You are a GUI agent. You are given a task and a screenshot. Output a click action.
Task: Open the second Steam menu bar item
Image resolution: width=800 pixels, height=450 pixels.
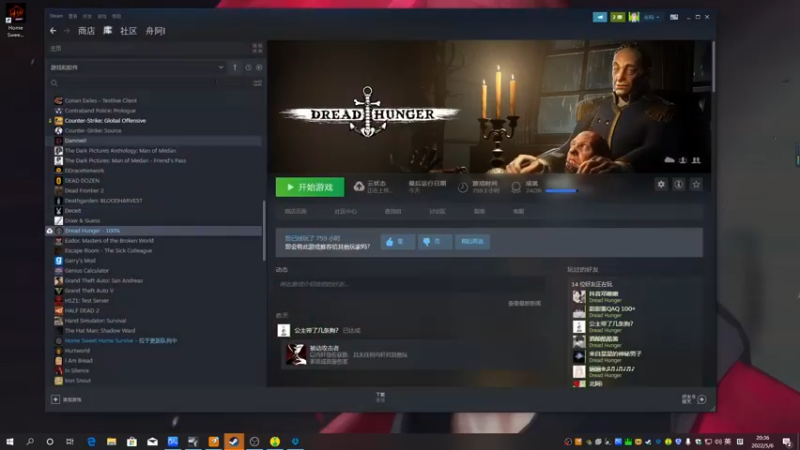coord(73,16)
